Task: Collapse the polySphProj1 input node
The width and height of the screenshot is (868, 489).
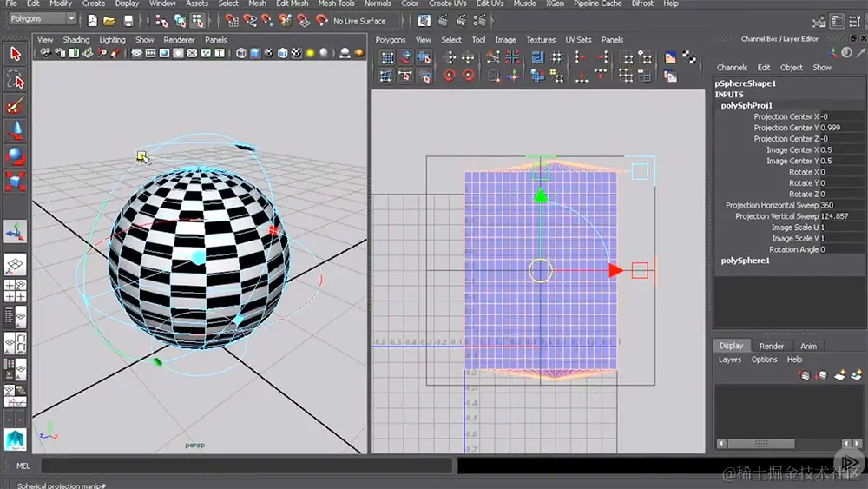Action: tap(746, 105)
